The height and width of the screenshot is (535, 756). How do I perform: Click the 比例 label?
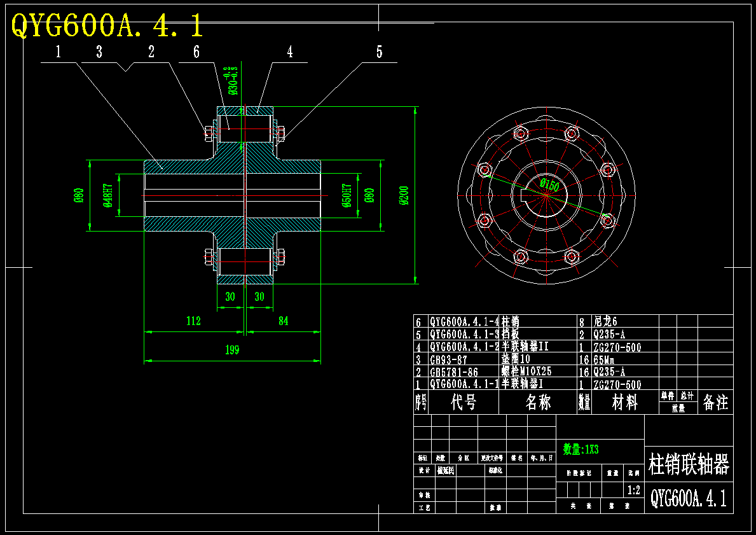(633, 473)
